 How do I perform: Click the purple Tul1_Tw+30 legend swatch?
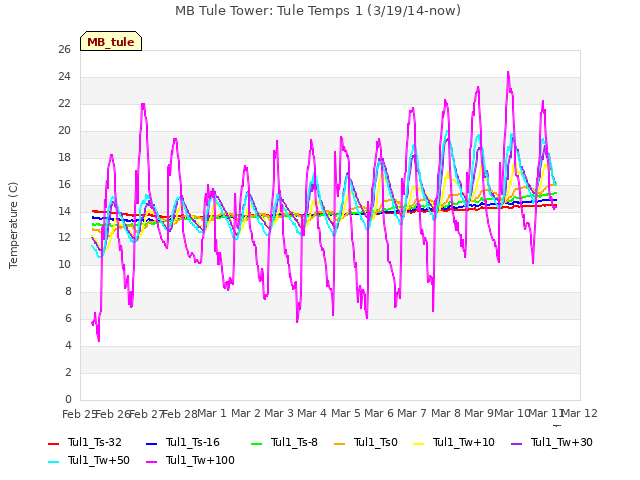click(x=517, y=444)
